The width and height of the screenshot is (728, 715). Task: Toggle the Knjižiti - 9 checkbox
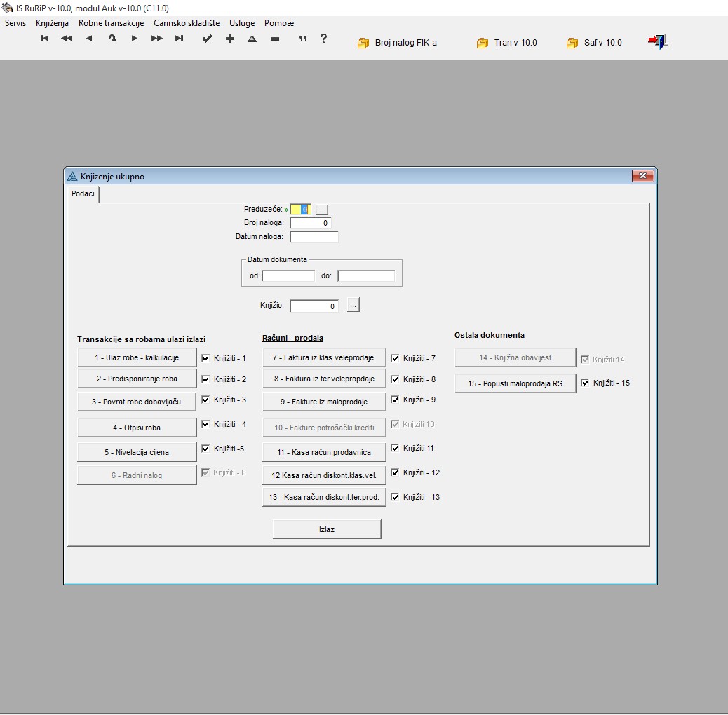[395, 400]
